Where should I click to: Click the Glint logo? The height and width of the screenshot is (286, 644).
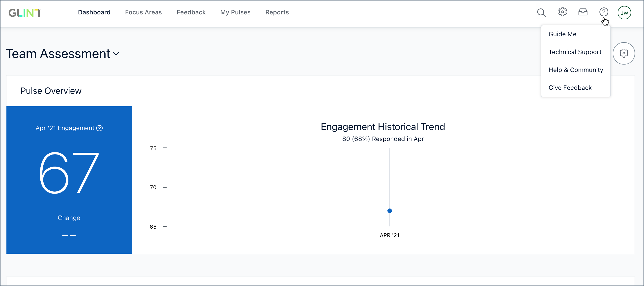(25, 13)
